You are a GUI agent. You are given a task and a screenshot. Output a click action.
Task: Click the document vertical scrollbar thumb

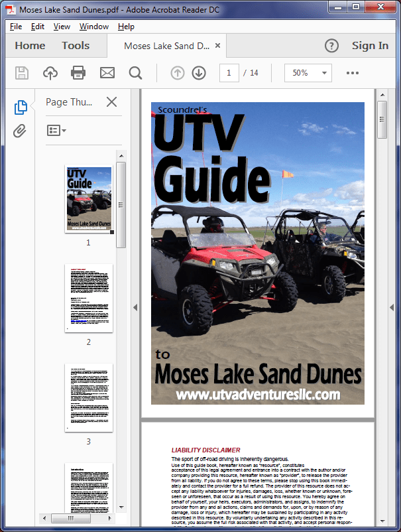point(382,119)
